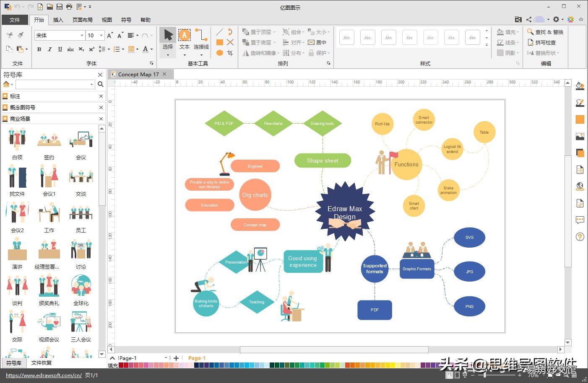Viewport: 588px width, 383px height.
Task: Toggle underline text formatting
Action: click(60, 49)
